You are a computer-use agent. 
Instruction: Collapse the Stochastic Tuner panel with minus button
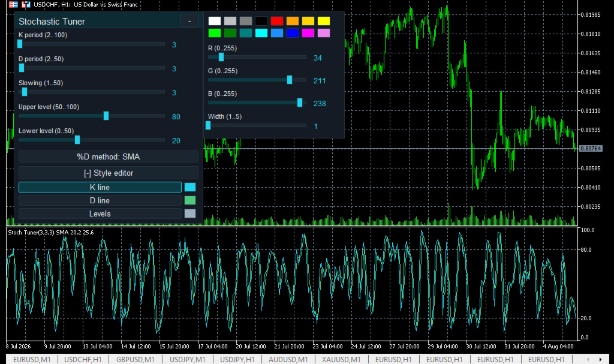tap(189, 21)
